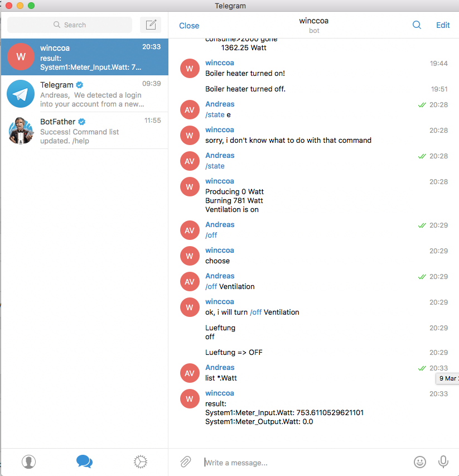The width and height of the screenshot is (459, 476).
Task: Select the winccoa chat in sidebar
Action: pos(85,57)
